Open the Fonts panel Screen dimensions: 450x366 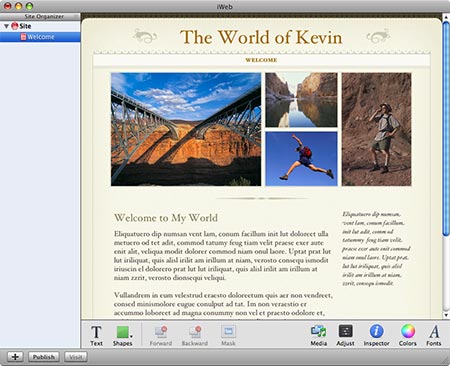434,336
